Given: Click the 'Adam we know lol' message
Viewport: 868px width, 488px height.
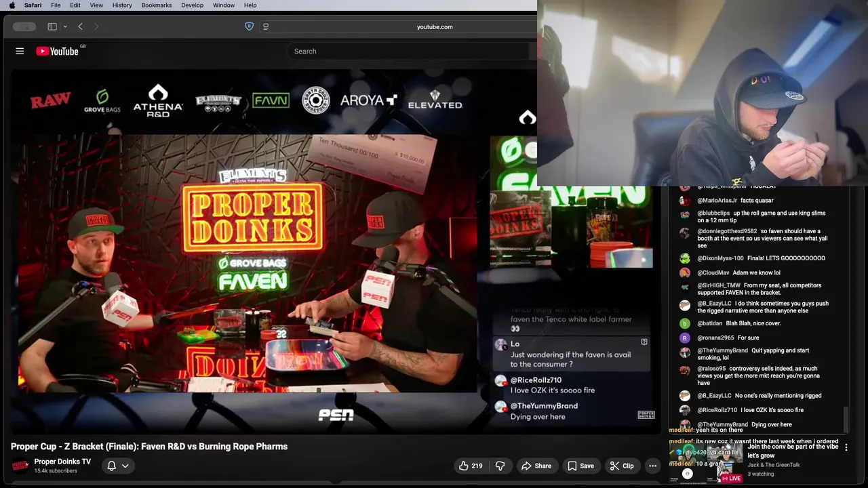Looking at the screenshot, I should point(756,272).
